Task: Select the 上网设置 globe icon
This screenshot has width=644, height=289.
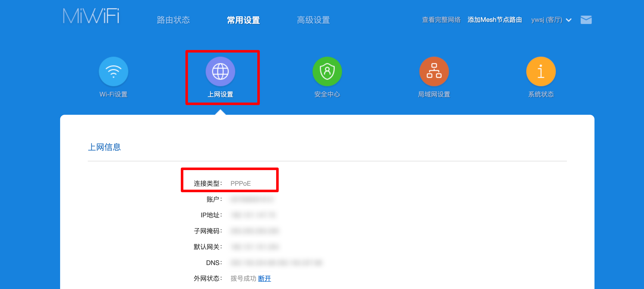Action: [x=220, y=71]
